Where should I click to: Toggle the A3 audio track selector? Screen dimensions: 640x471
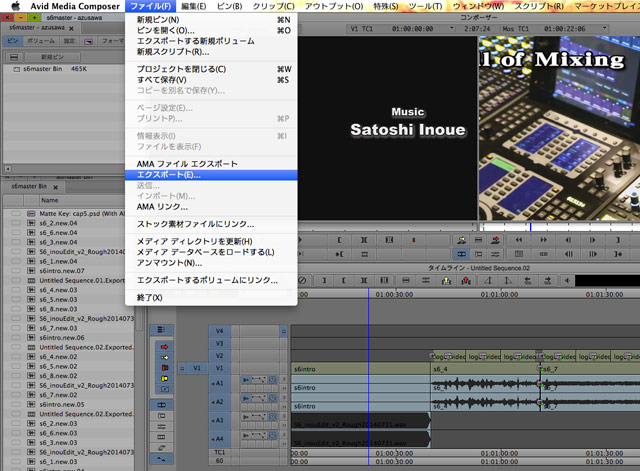[x=219, y=420]
